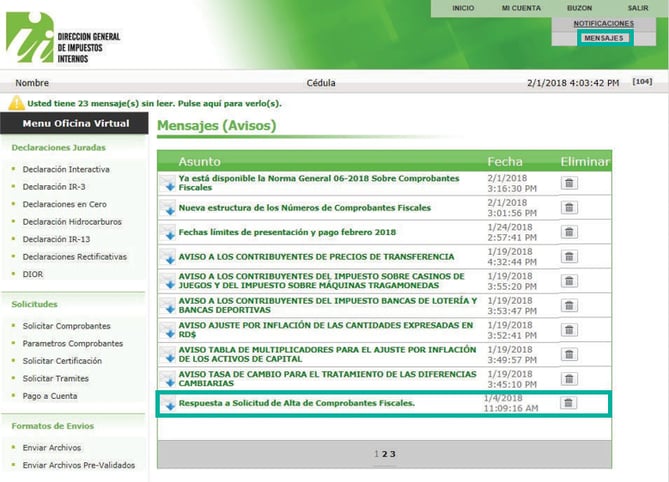Click trash icon for Norma General 06-2018 message
Screen dimensions: 669x482
[x=568, y=183]
